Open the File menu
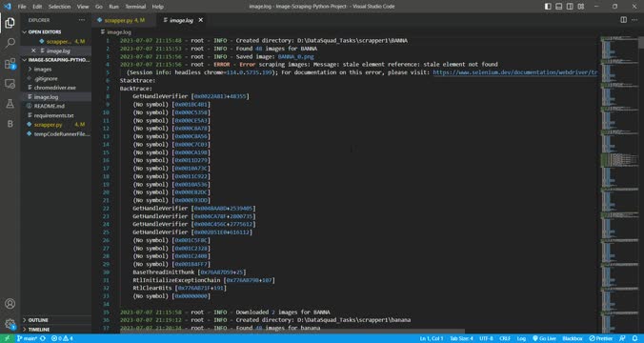 [22, 7]
